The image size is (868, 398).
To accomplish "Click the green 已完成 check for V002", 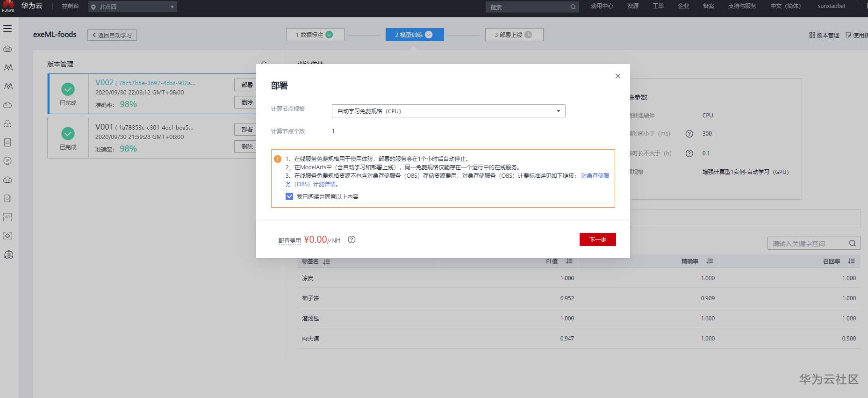I will [68, 89].
